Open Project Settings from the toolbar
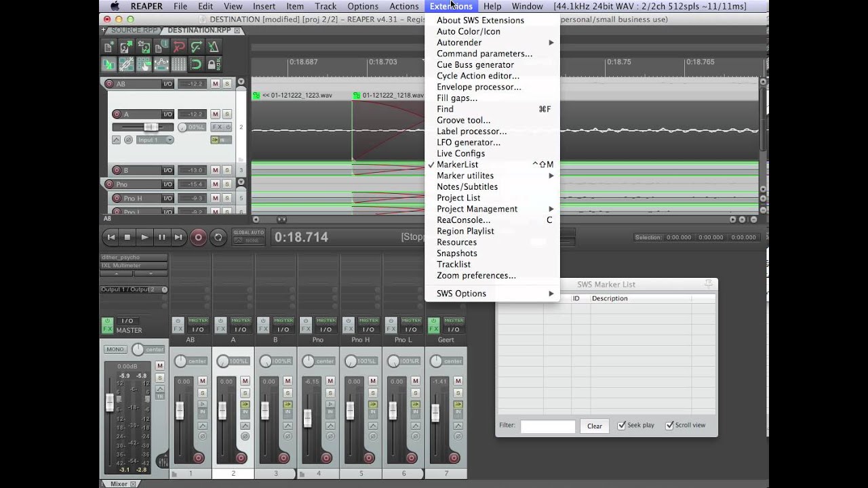This screenshot has width=868, height=488. click(x=161, y=47)
